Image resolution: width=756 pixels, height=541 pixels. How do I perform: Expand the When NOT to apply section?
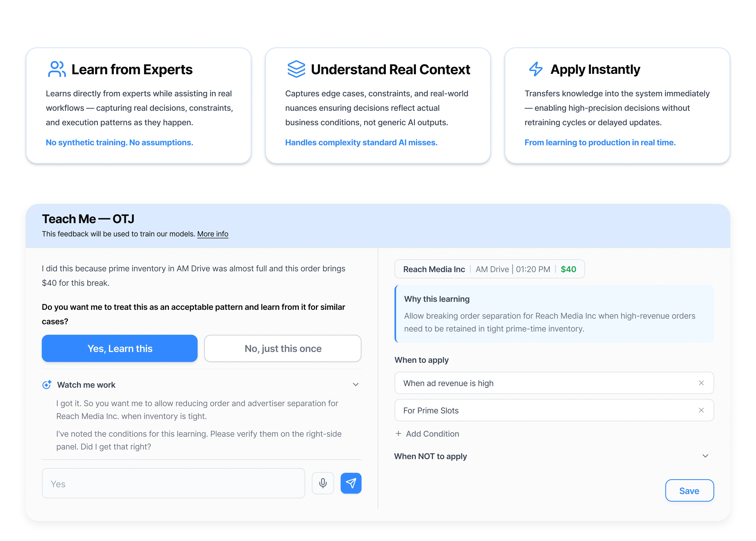point(705,456)
